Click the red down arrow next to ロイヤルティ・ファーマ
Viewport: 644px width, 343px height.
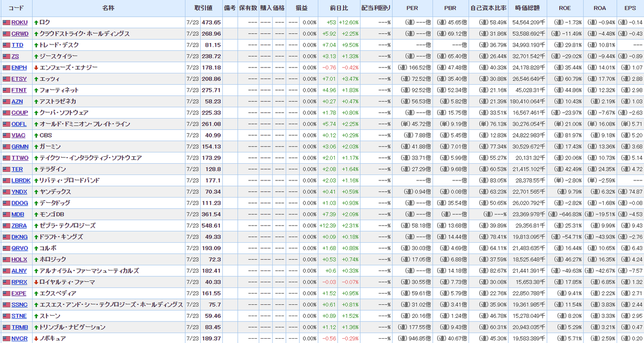coord(36,282)
